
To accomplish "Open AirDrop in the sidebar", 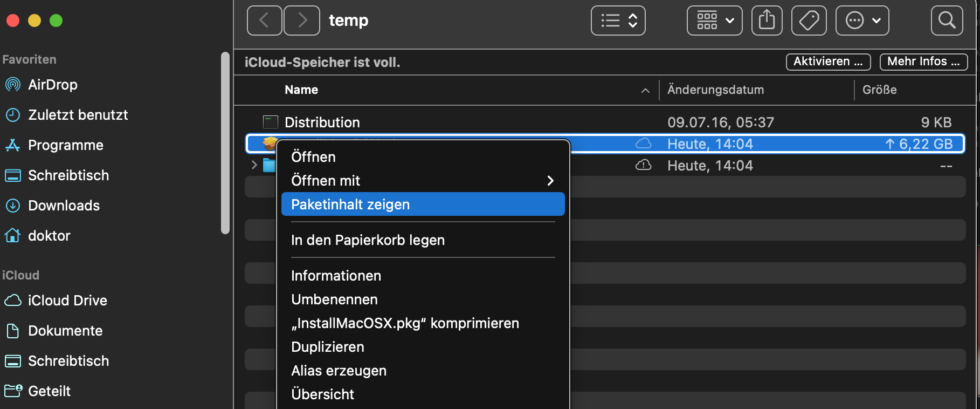I will pos(52,85).
